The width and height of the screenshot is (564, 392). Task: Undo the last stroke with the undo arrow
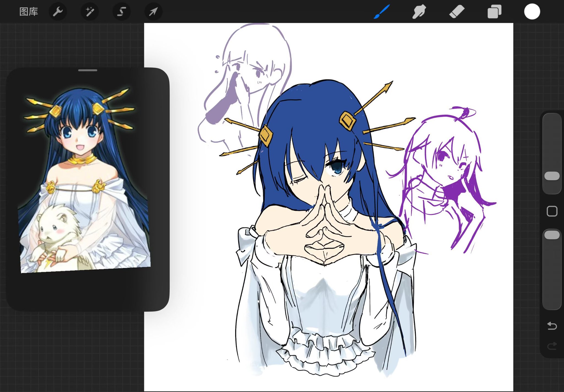tap(552, 326)
